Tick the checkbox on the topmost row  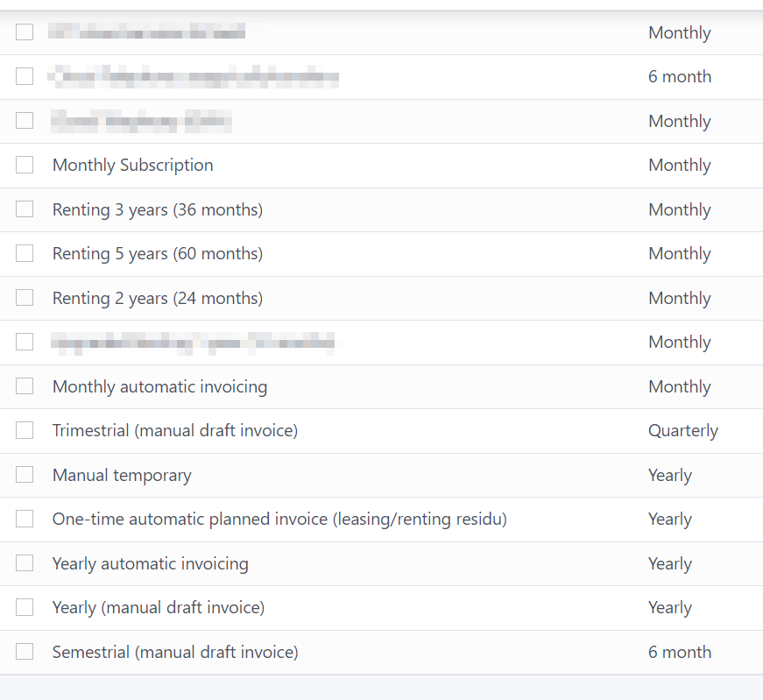click(25, 32)
